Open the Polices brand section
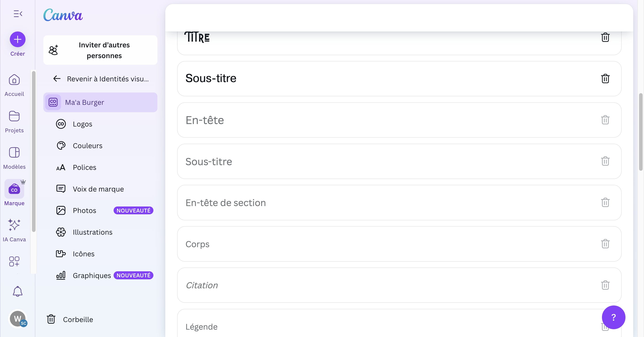The width and height of the screenshot is (644, 337). [x=84, y=167]
